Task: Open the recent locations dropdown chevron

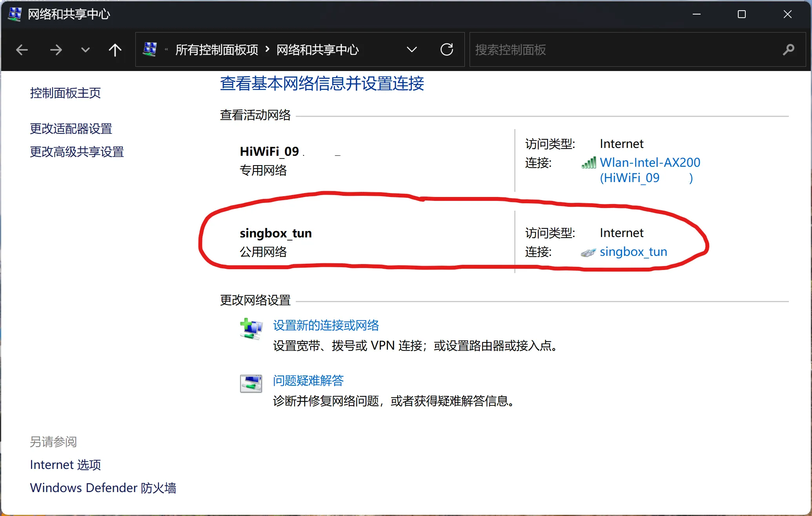Action: click(x=85, y=50)
